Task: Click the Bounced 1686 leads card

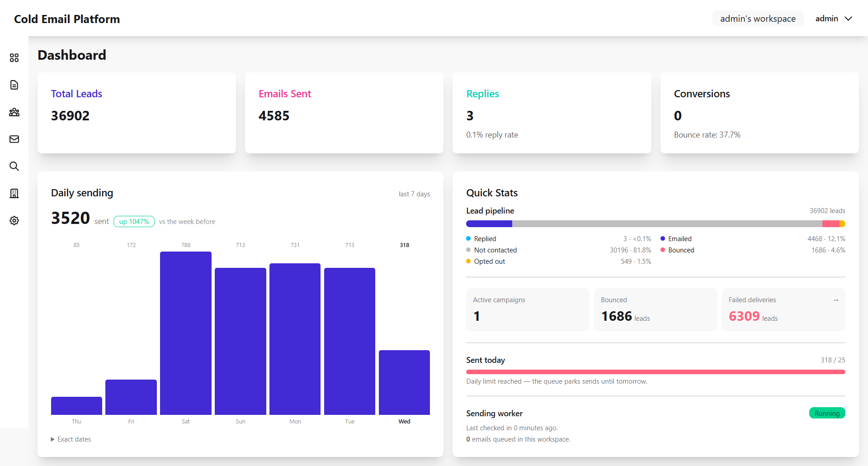Action: pyautogui.click(x=656, y=309)
